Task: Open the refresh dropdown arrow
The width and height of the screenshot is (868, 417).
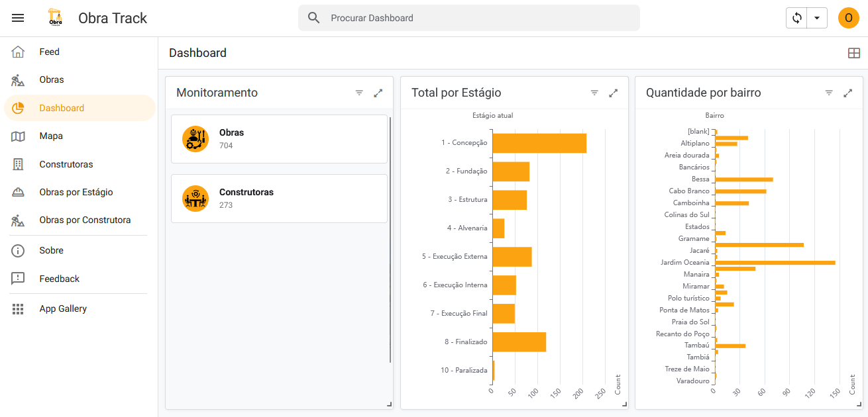Action: pyautogui.click(x=816, y=18)
